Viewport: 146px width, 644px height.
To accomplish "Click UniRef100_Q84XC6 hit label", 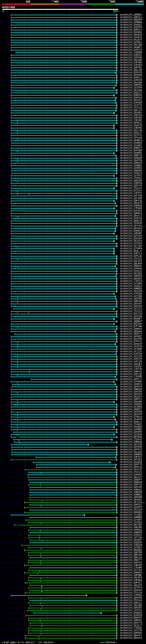I will [x=131, y=638].
